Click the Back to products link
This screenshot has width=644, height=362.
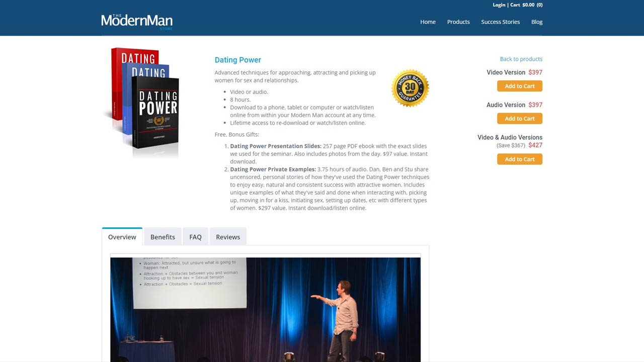point(521,59)
